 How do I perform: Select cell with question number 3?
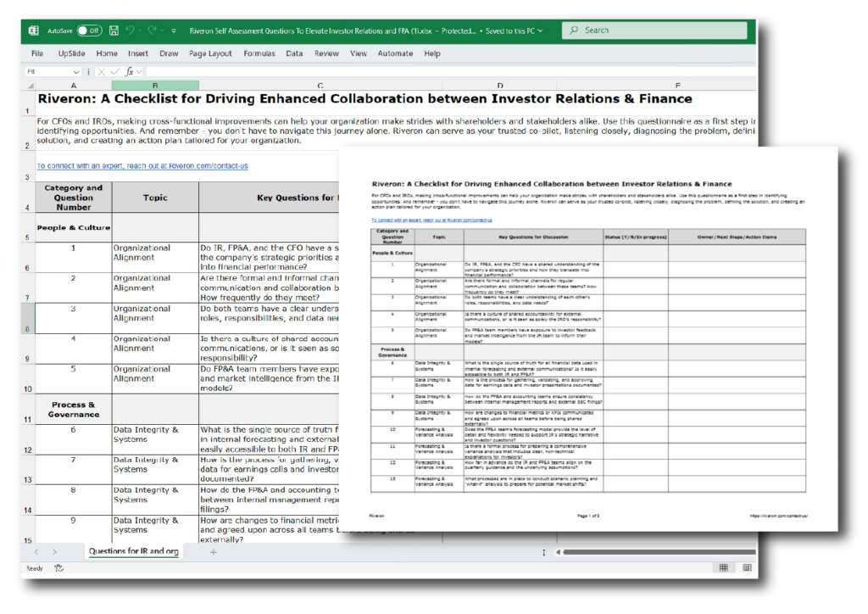(74, 318)
